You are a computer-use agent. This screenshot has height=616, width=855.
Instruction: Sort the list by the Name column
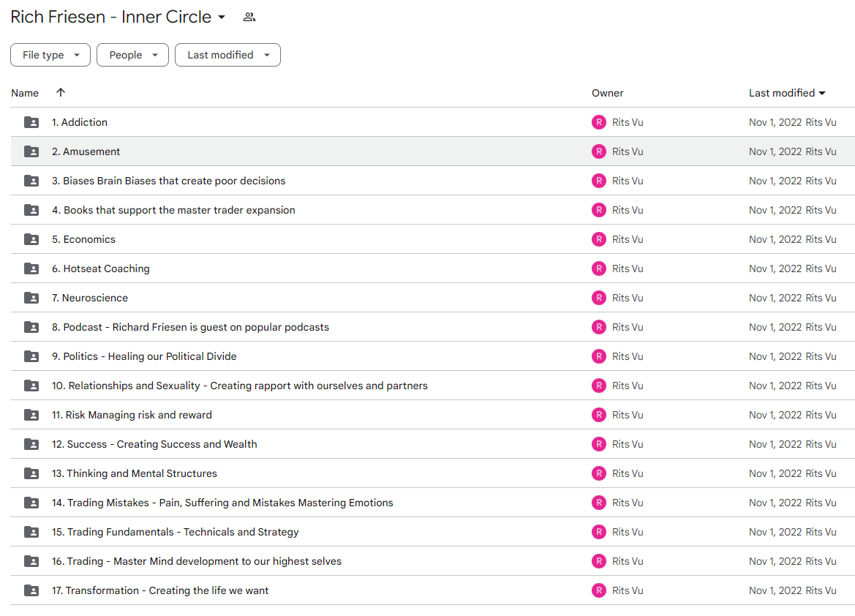click(x=25, y=94)
